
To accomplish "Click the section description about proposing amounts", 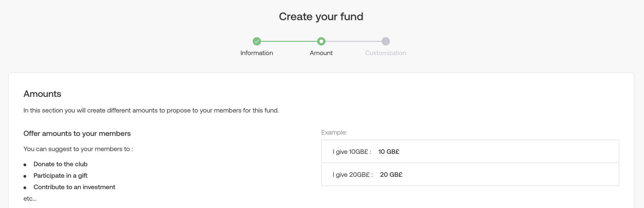I will [x=151, y=110].
